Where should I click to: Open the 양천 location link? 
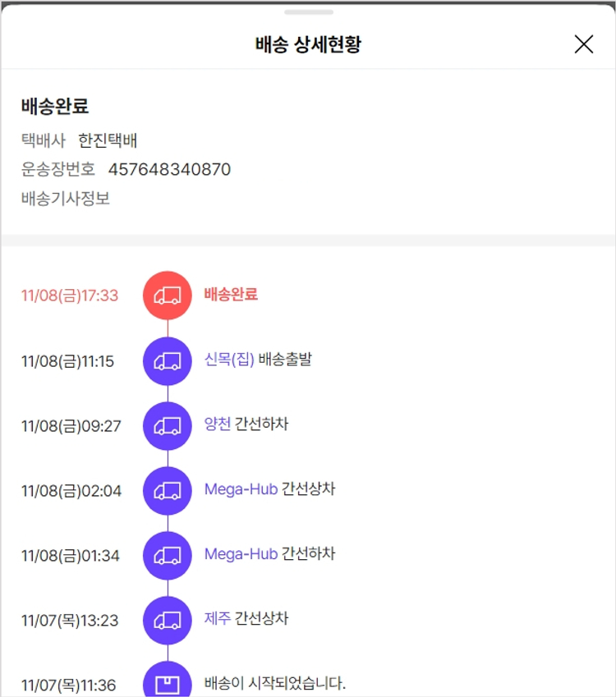tap(218, 424)
